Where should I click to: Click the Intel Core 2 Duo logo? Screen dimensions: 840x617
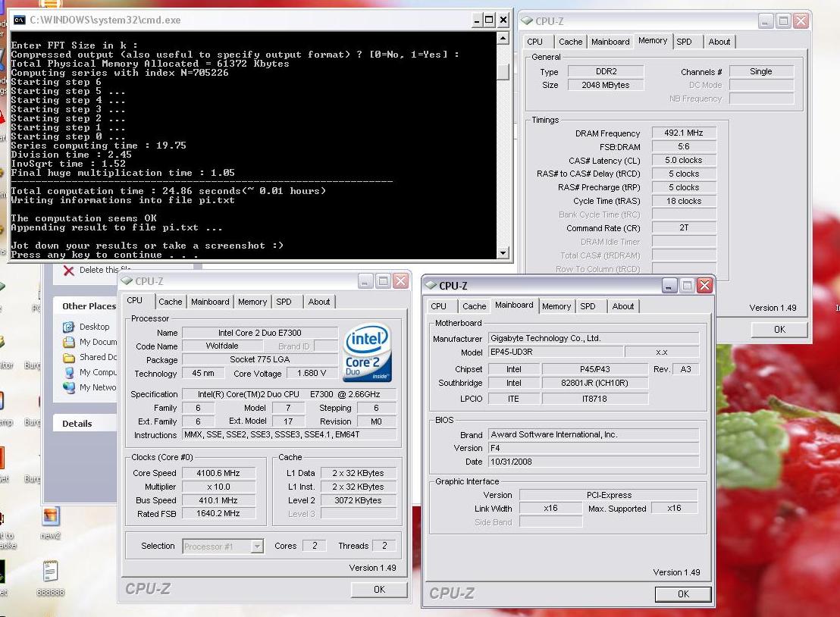click(367, 352)
